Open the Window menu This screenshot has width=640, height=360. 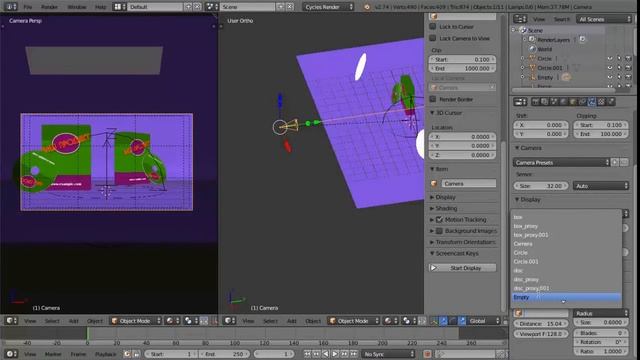77,7
